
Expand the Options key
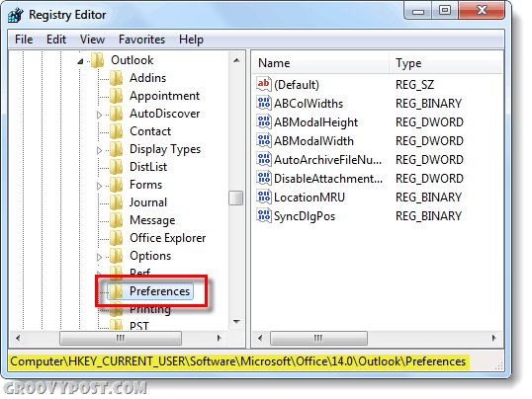[99, 257]
